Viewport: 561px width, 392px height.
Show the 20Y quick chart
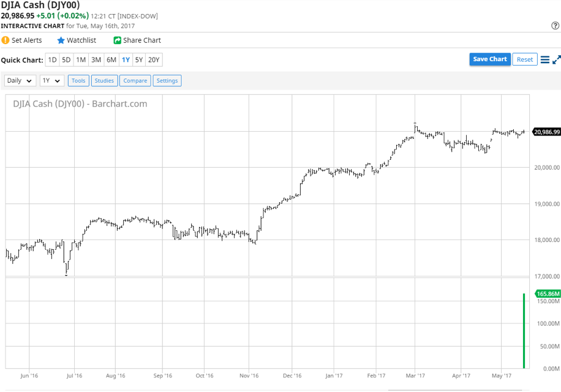coord(154,60)
